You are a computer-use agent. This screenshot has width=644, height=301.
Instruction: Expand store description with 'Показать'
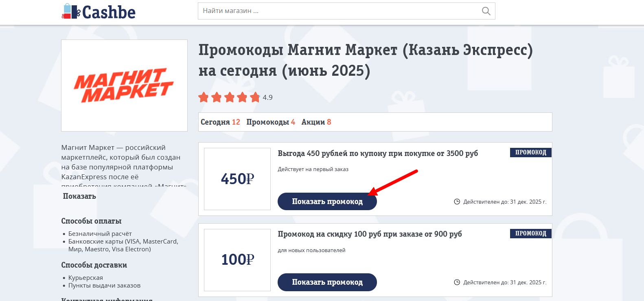pyautogui.click(x=79, y=196)
